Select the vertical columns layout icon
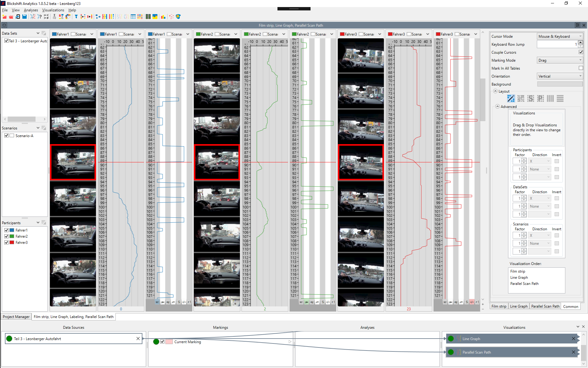 (550, 98)
